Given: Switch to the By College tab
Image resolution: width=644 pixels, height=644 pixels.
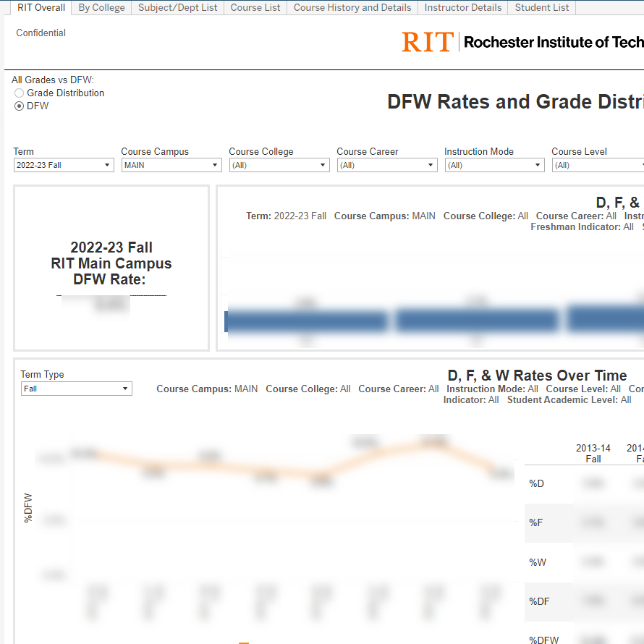Looking at the screenshot, I should tap(101, 8).
